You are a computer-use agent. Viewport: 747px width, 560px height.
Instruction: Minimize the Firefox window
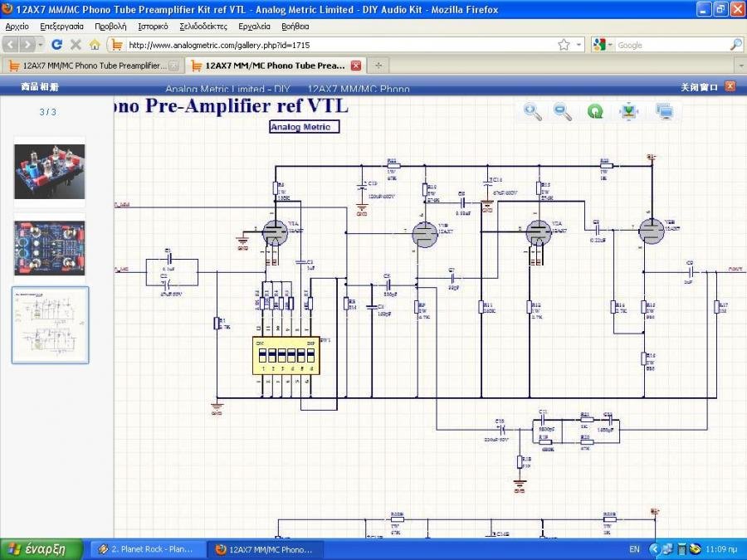[705, 9]
